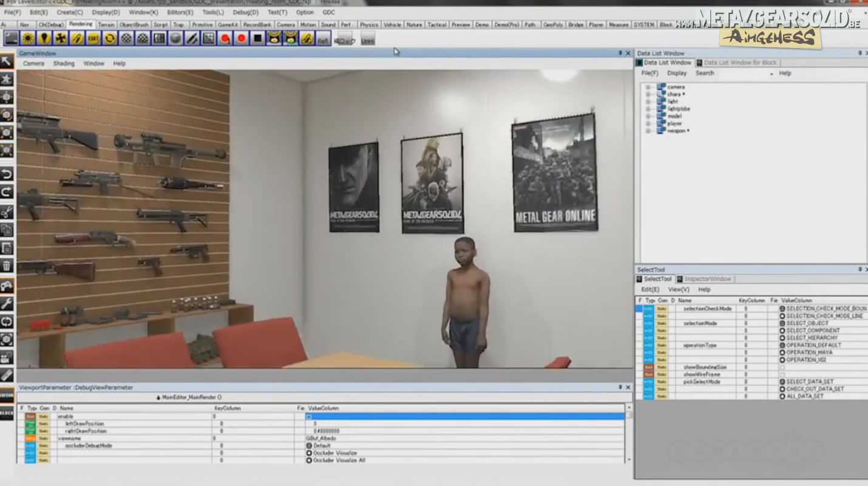This screenshot has height=486, width=868.
Task: Enable the showBoundingSize checkbox
Action: 782,367
